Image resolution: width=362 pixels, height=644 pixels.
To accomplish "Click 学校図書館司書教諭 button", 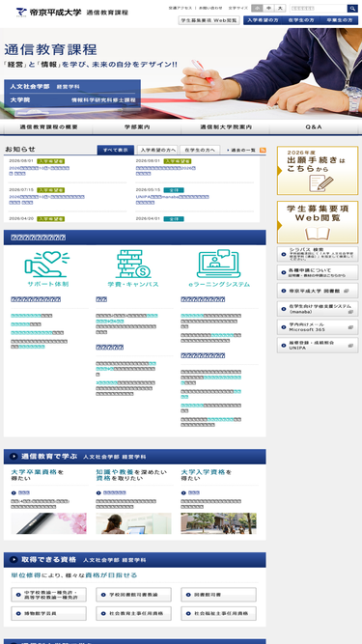I will coord(134,595).
